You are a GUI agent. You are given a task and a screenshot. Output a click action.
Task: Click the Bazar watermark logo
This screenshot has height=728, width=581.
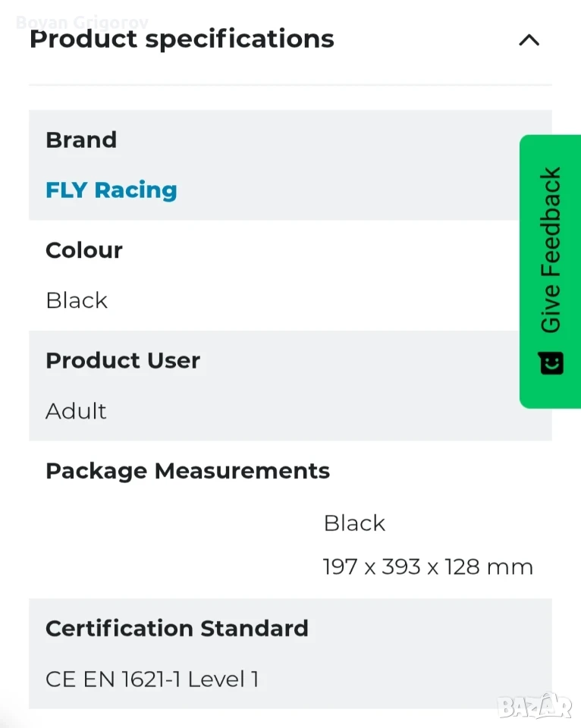pos(534,707)
